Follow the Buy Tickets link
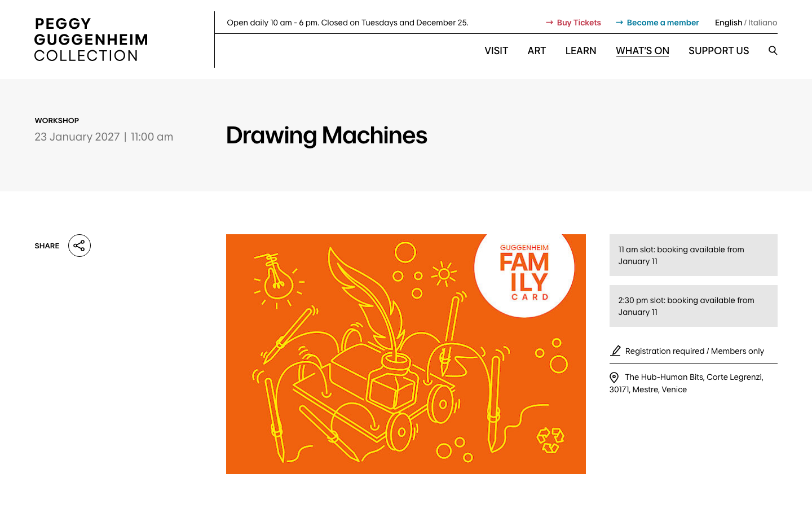 pyautogui.click(x=573, y=23)
